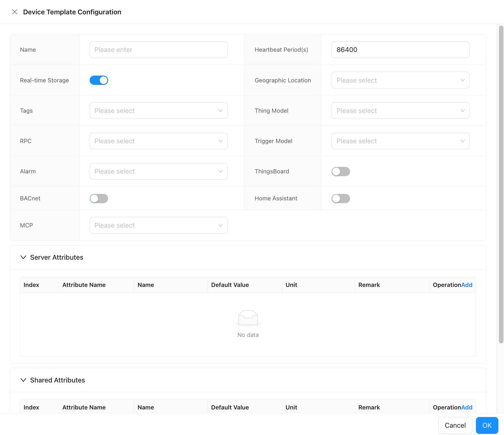Enable the ThingsBoard toggle
The image size is (504, 435).
(340, 171)
